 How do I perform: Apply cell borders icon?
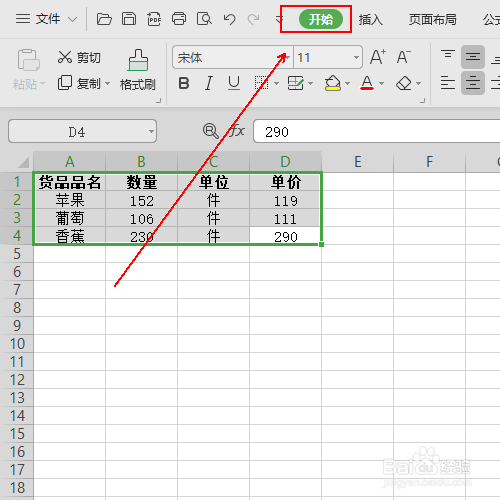[x=261, y=83]
